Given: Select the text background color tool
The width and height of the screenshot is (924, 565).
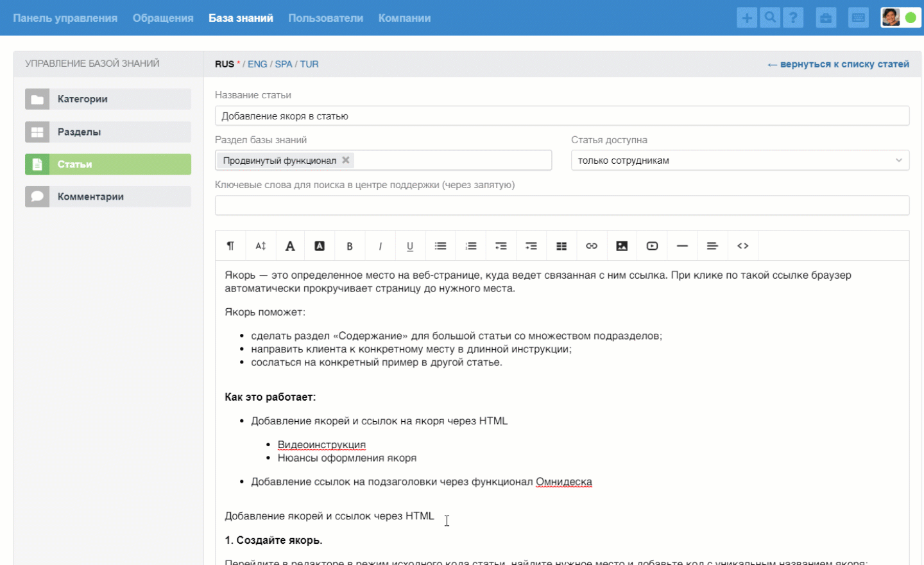Looking at the screenshot, I should coord(320,246).
